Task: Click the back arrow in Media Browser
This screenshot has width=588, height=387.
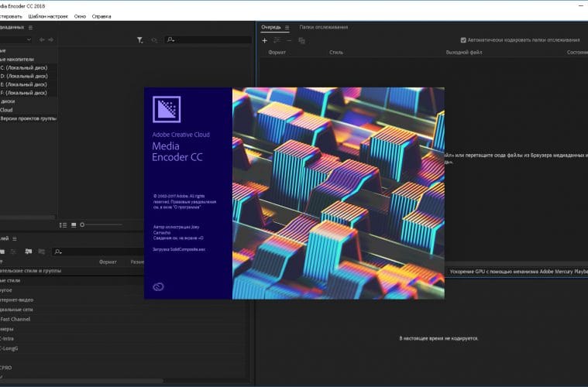Action: pos(42,39)
